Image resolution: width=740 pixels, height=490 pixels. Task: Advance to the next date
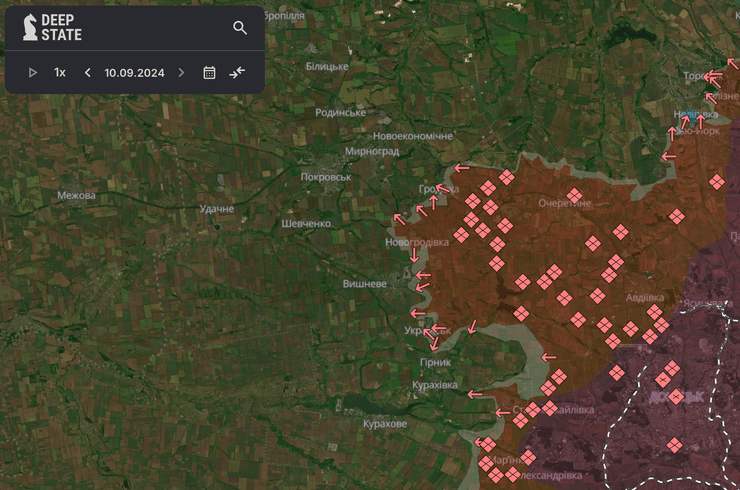181,73
